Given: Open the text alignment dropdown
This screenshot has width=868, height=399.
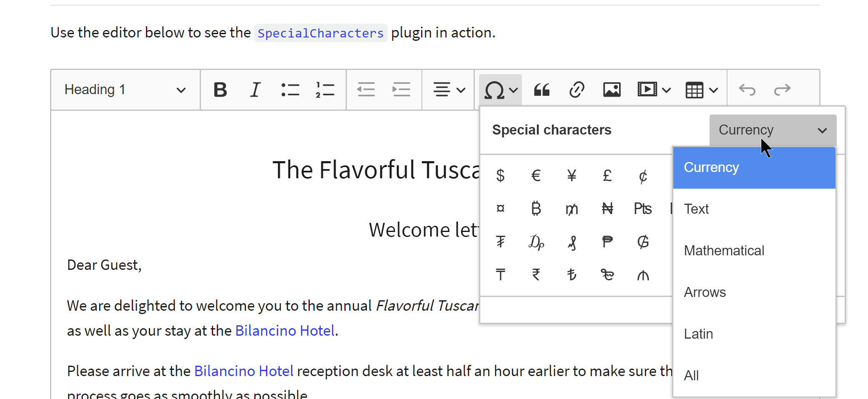Looking at the screenshot, I should point(449,90).
